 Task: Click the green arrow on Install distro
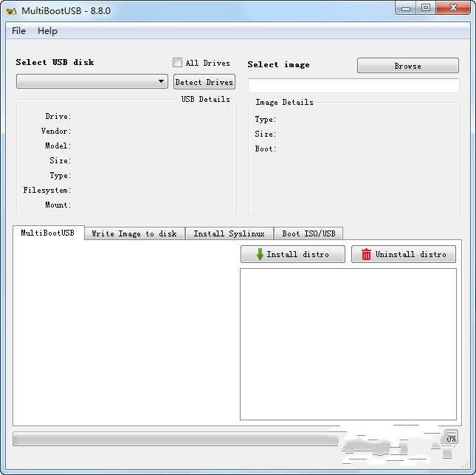tap(260, 254)
